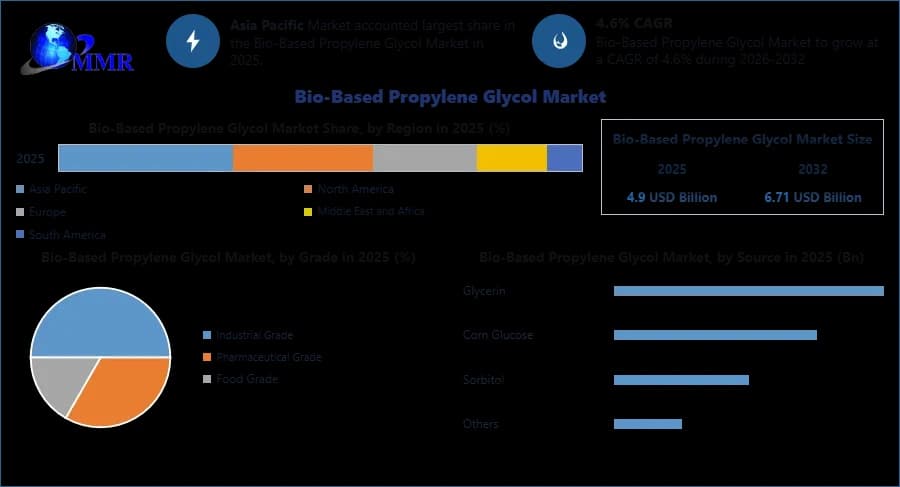Click the lightning bolt circle icon

(x=193, y=41)
